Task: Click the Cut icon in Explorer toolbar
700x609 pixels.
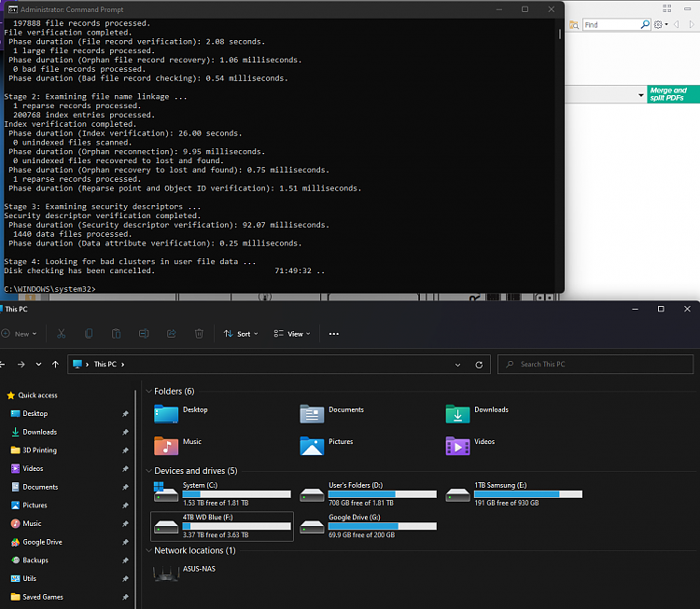Action: (62, 334)
